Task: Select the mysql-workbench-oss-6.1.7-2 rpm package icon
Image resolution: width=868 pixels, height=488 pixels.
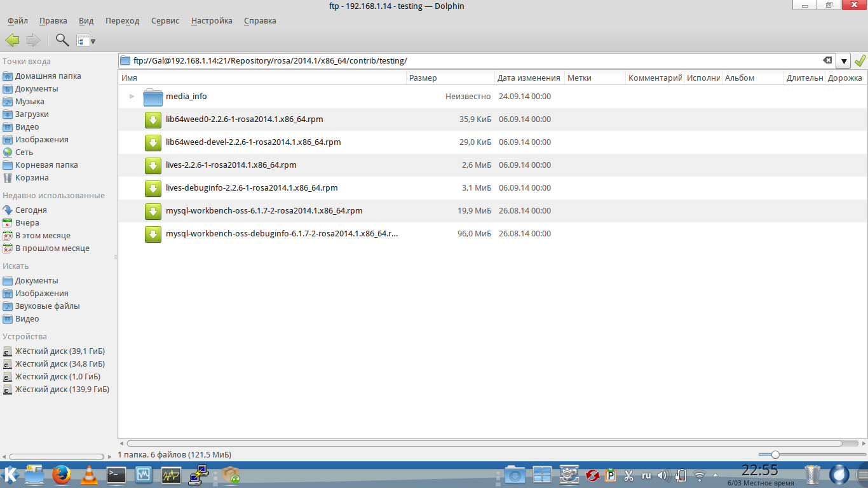Action: click(153, 211)
